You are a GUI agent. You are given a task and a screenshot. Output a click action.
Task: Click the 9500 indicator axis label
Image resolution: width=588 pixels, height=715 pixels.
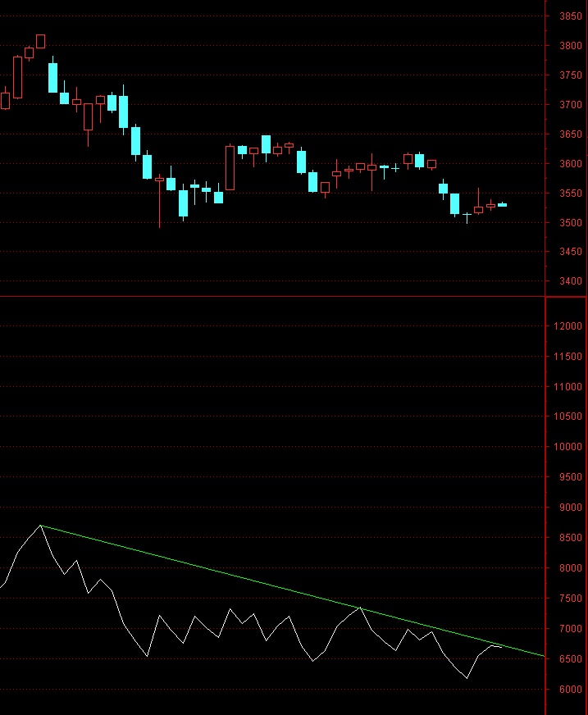coord(571,477)
